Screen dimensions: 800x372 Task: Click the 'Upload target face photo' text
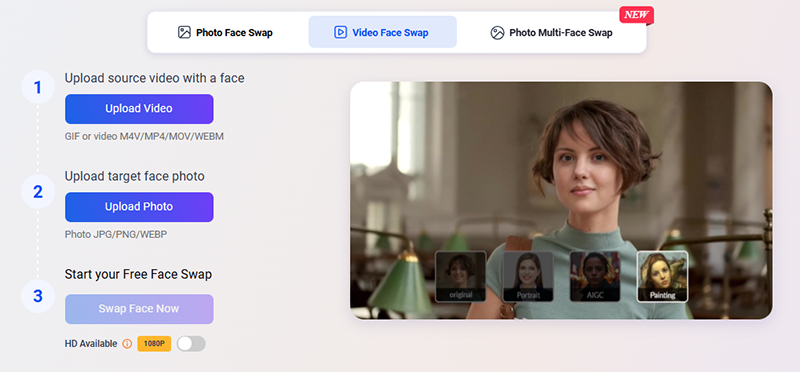point(135,176)
